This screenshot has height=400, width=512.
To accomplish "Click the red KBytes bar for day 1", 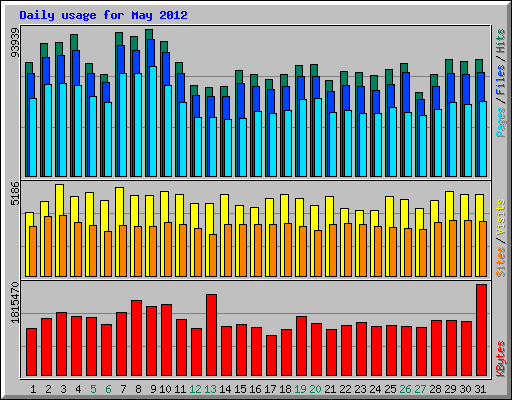I will (31, 352).
